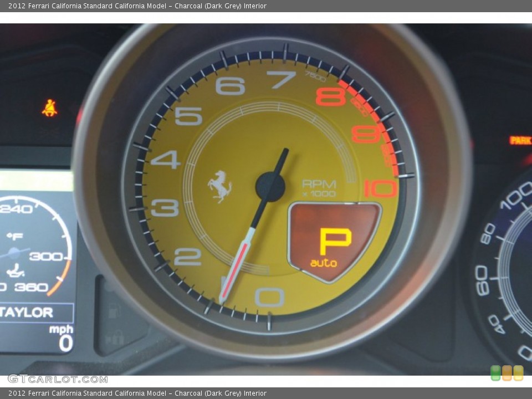Click the number 6 on tachometer
The image size is (532, 399).
tap(231, 85)
